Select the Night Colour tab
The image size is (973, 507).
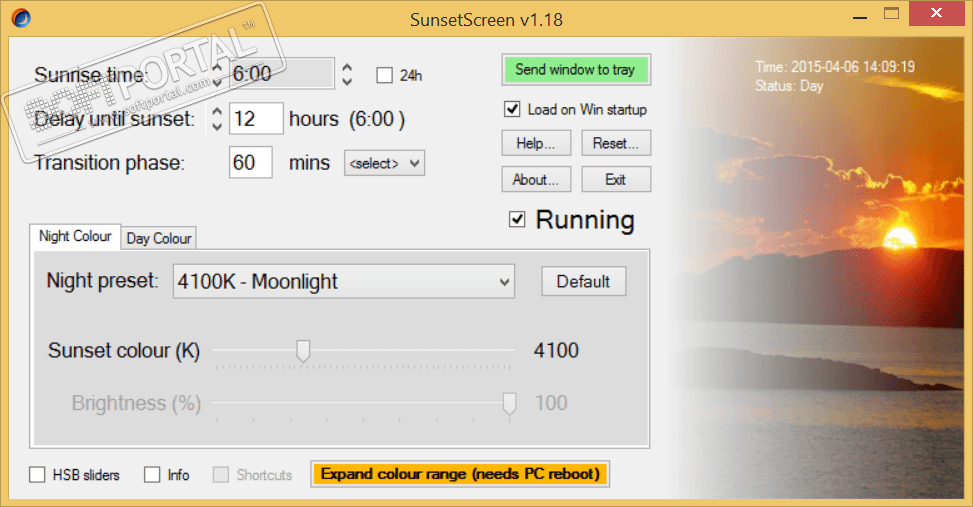pos(75,236)
